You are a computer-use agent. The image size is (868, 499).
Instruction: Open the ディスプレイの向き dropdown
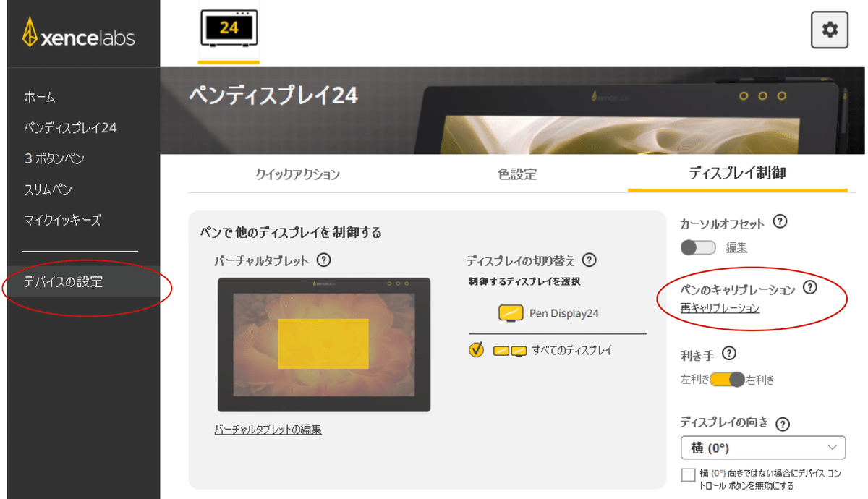coord(763,448)
